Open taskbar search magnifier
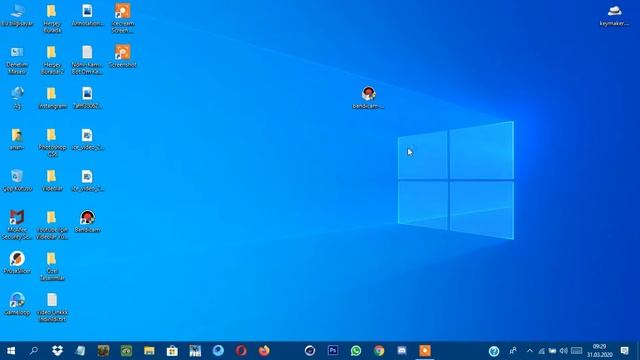The height and width of the screenshot is (360, 640). [34, 351]
